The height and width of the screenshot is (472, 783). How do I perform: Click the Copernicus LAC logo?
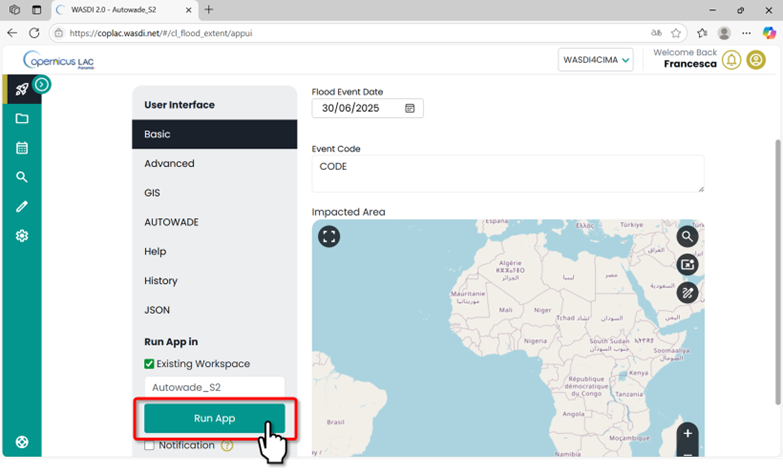(58, 60)
